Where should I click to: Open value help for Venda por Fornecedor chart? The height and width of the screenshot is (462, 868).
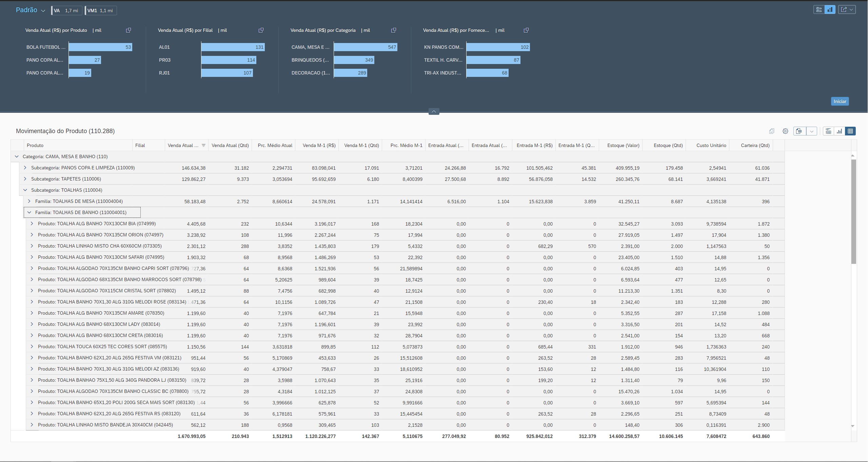(526, 30)
